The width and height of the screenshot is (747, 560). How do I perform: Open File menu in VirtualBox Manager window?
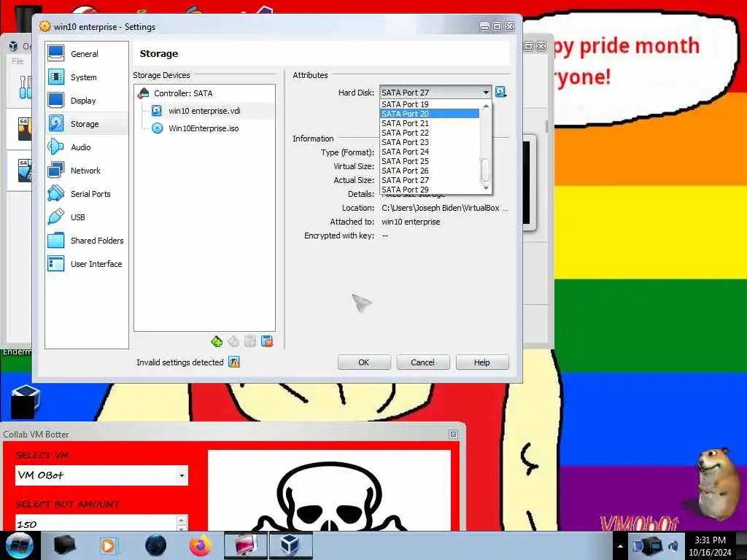pyautogui.click(x=18, y=61)
